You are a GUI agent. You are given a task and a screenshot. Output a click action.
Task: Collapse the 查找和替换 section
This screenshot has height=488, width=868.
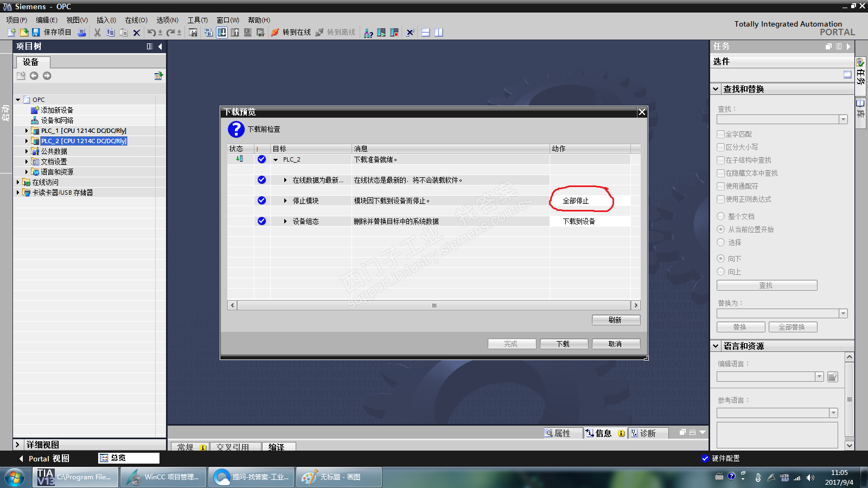716,89
